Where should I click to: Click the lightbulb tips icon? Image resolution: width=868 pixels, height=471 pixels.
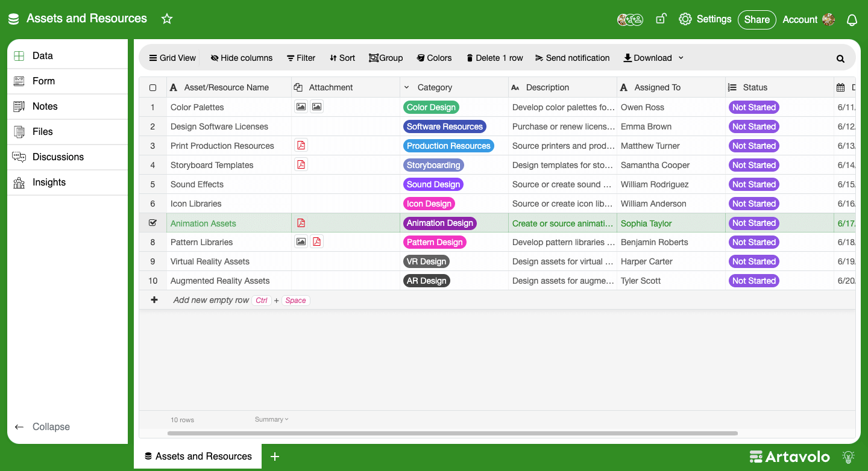[x=848, y=457]
